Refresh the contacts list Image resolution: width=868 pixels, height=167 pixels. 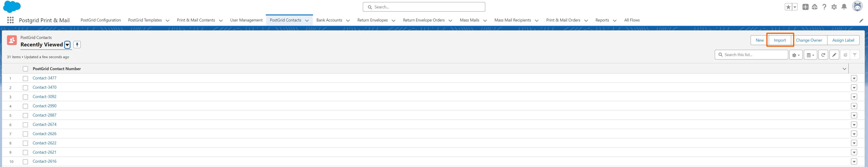coord(823,55)
